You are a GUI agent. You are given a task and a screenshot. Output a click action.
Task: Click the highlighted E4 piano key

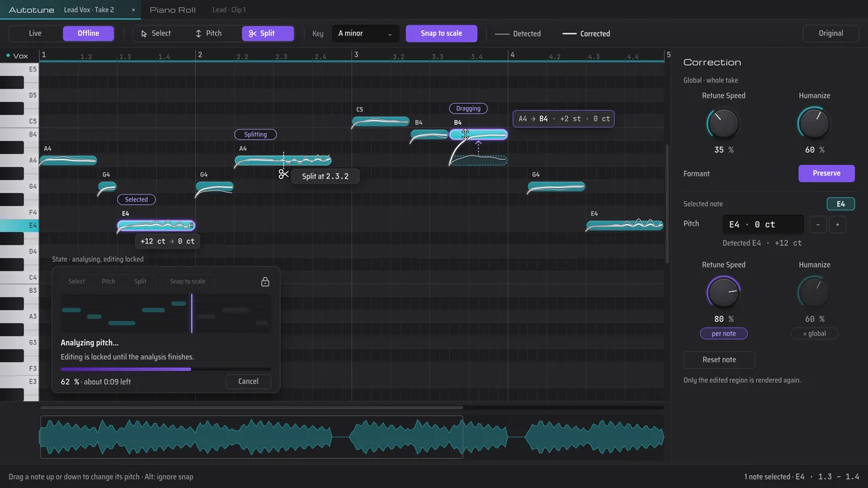point(20,226)
